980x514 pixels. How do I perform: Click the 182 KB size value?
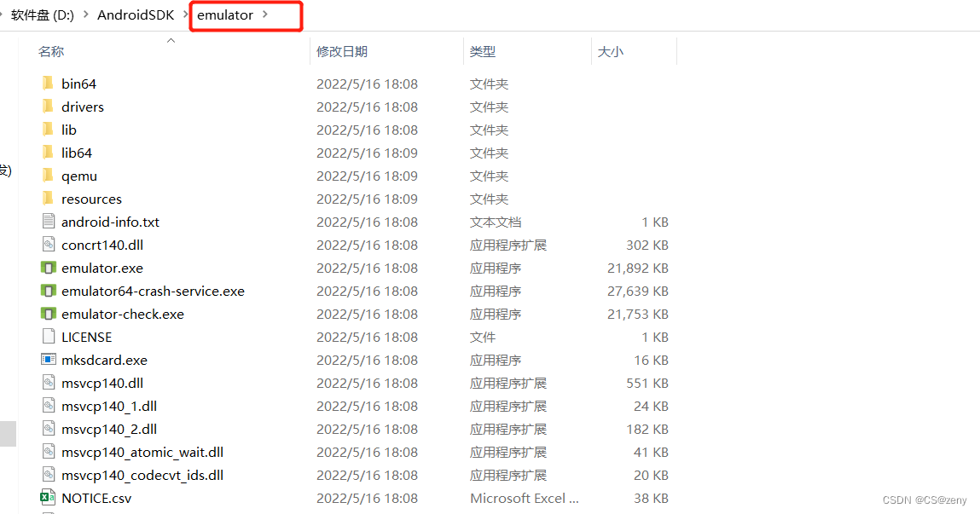647,429
